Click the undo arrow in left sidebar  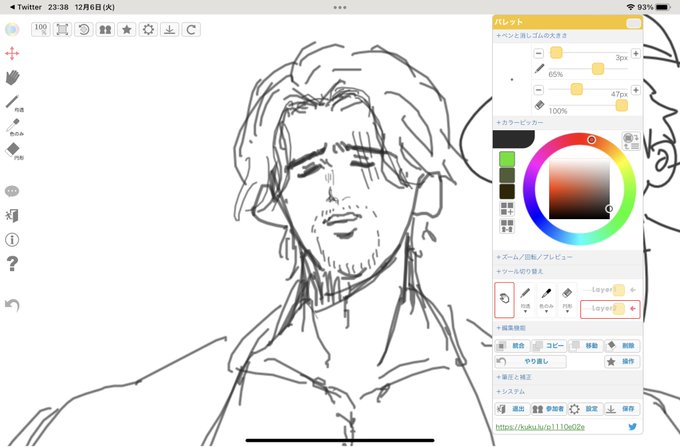click(x=12, y=305)
